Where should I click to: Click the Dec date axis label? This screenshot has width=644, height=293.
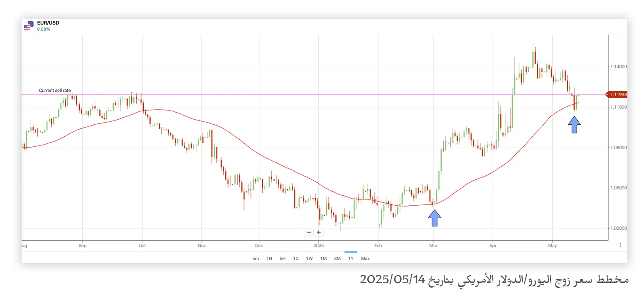259,246
